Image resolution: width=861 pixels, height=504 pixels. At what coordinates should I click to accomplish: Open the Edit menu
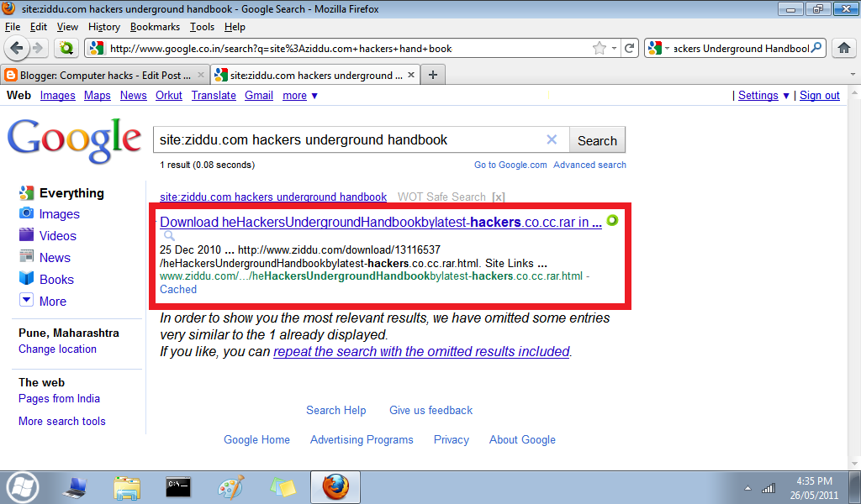(39, 27)
